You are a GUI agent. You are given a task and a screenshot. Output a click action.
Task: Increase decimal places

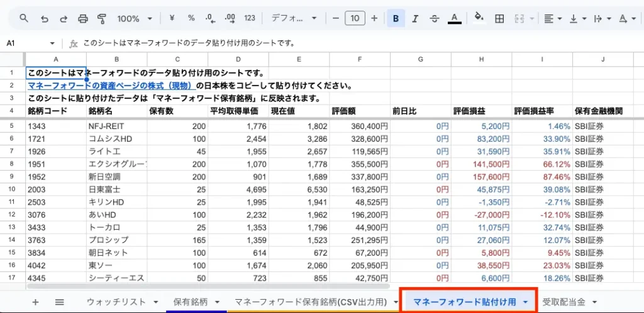(x=230, y=18)
